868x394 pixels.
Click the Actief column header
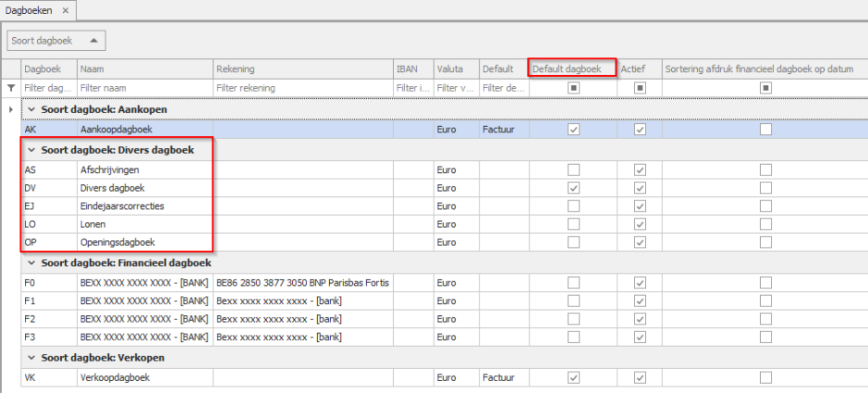[640, 68]
